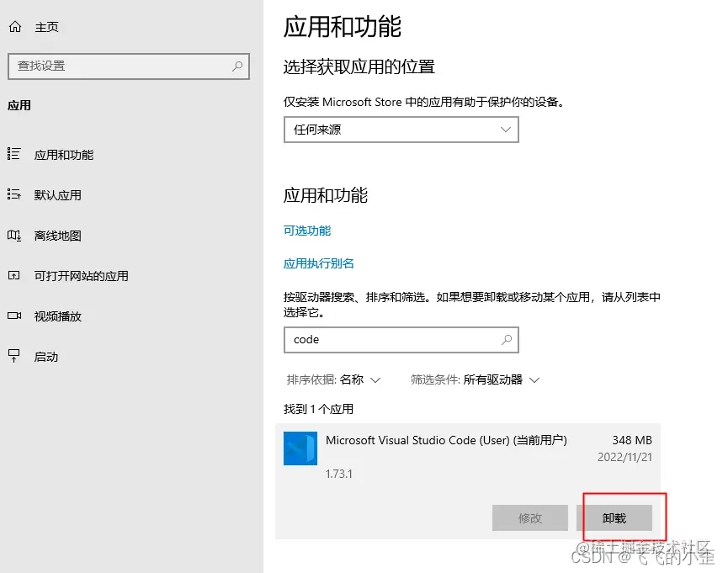Open the 应用执行别名 link
Viewport: 728px width, 573px height.
[x=318, y=263]
